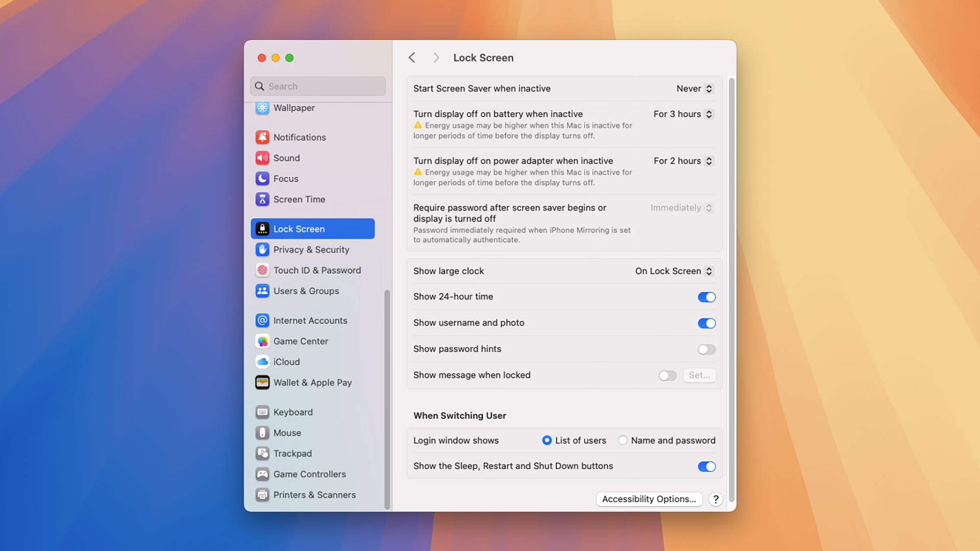Open Privacy & Security settings pane

pos(311,250)
